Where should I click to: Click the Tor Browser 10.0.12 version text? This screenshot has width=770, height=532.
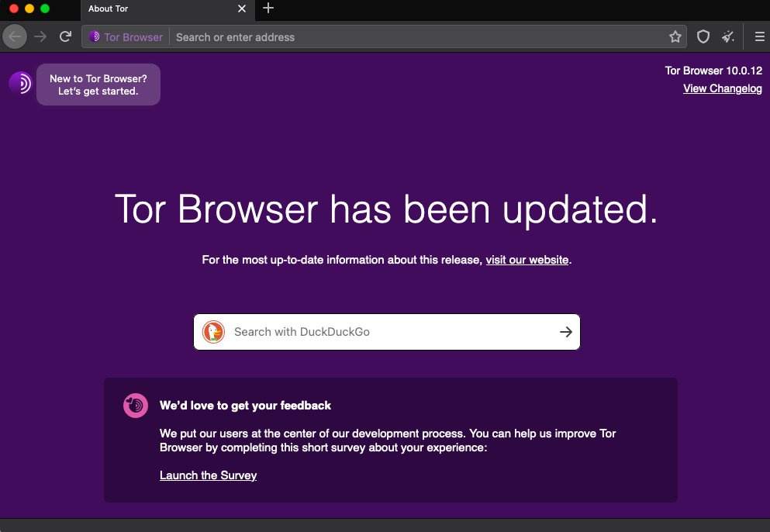click(x=713, y=71)
